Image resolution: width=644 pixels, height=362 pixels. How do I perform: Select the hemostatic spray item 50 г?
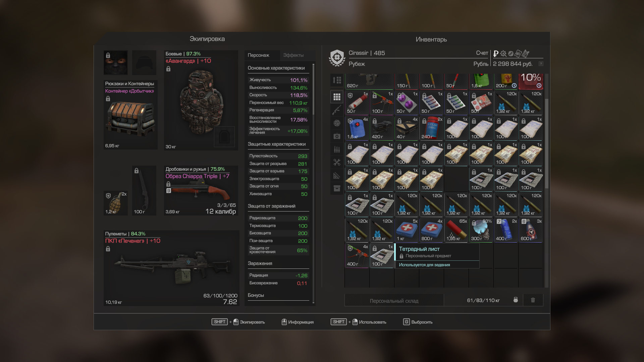click(357, 103)
